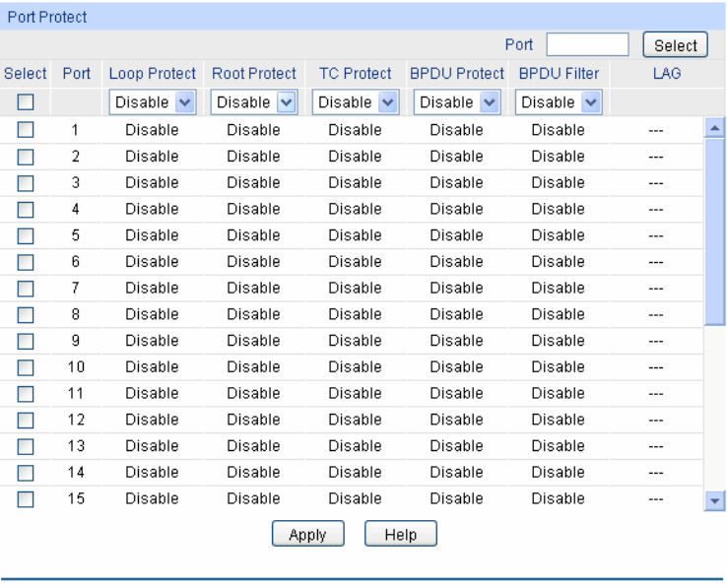Click the scrollbar down arrow
This screenshot has height=588, width=727.
point(714,501)
